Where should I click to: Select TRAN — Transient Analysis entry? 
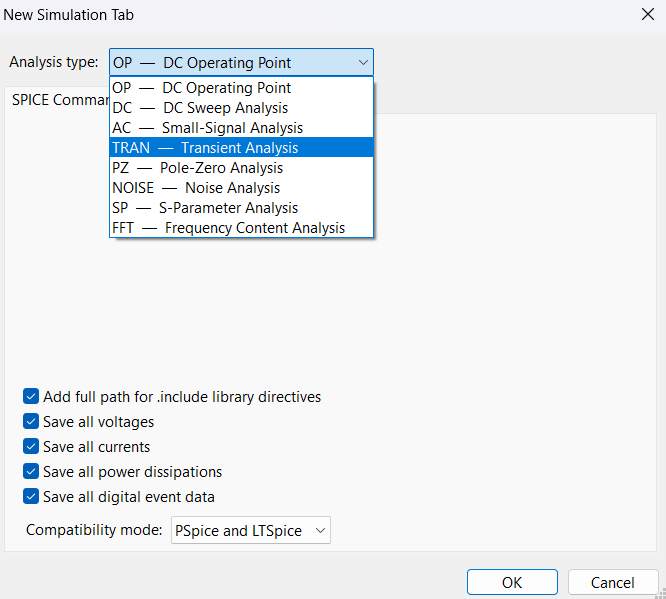(x=241, y=147)
